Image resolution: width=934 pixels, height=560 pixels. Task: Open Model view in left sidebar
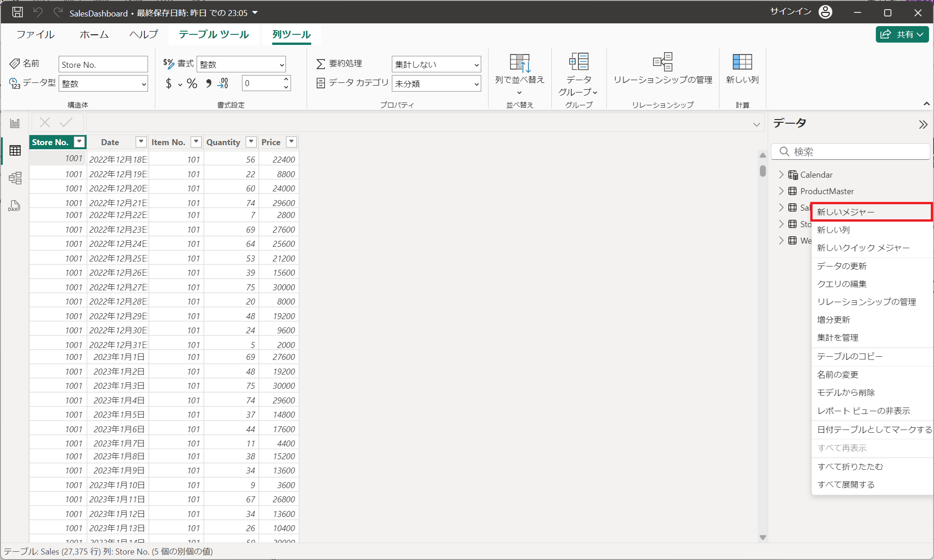click(x=15, y=178)
